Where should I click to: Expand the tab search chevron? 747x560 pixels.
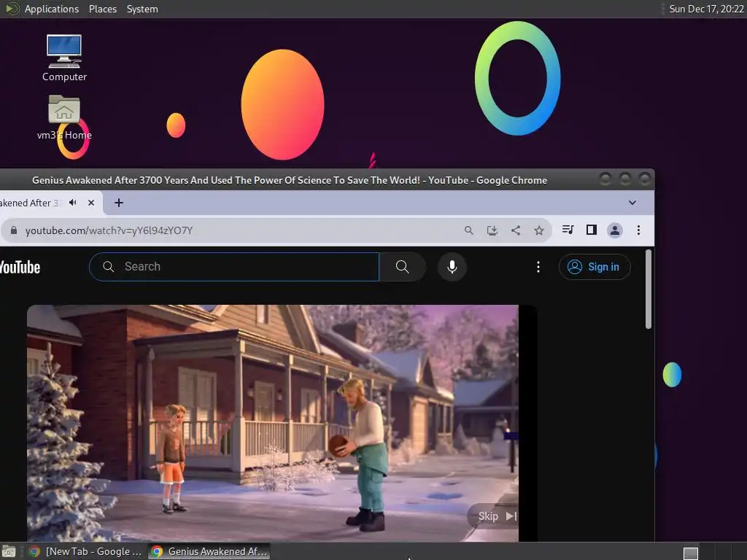pyautogui.click(x=632, y=203)
